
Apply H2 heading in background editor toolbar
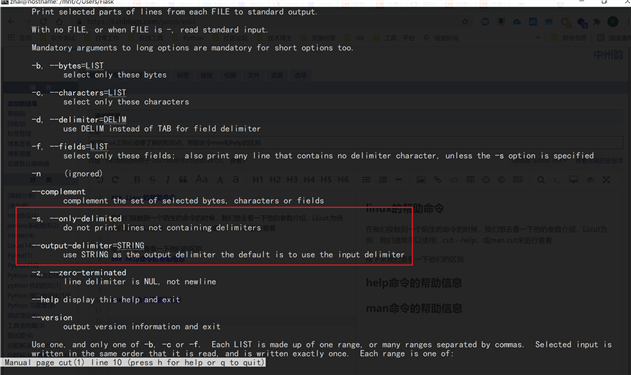click(x=275, y=179)
